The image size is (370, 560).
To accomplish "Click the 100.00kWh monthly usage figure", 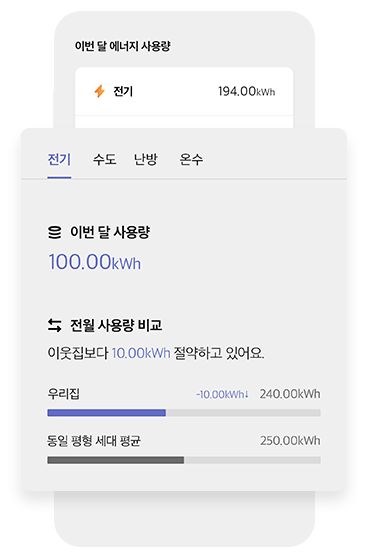I will (x=95, y=262).
